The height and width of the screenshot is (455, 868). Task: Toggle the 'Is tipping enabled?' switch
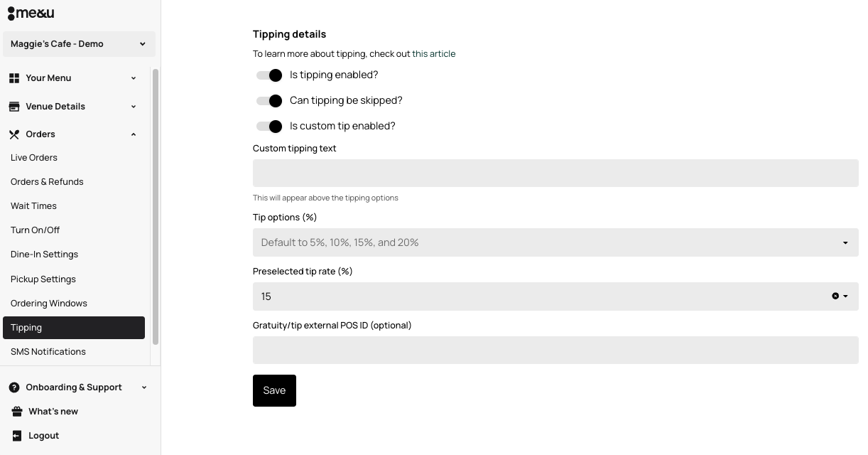click(270, 75)
